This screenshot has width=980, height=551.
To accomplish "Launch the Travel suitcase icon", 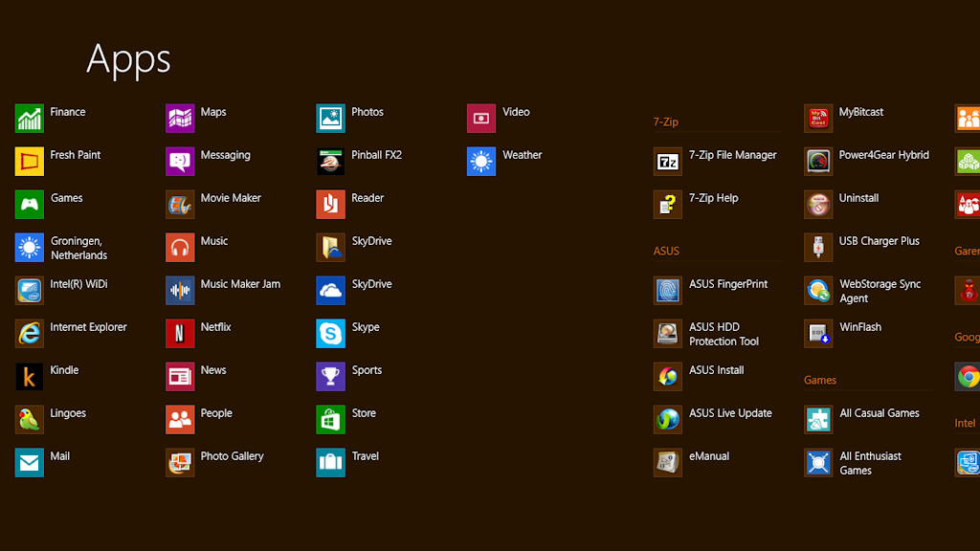I will click(x=330, y=463).
